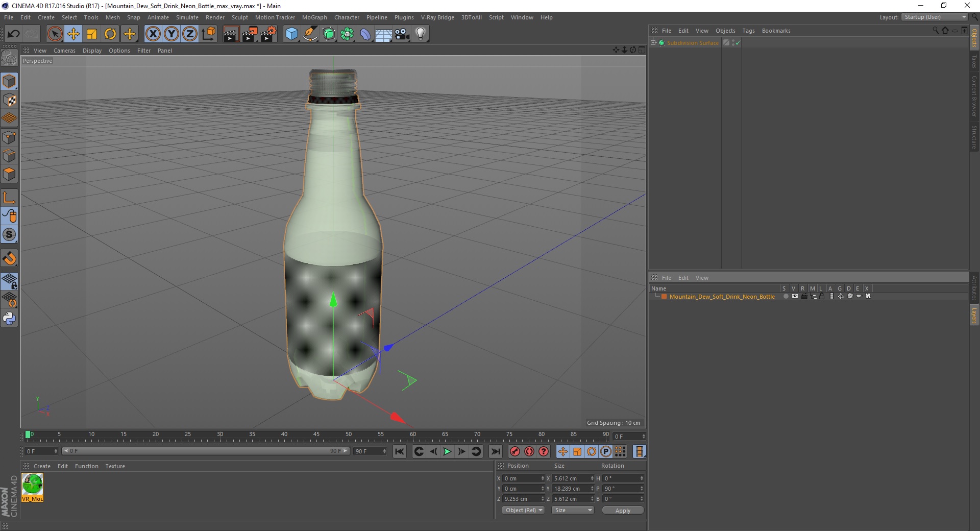Add a Cube primitive object
980x531 pixels.
coord(291,34)
